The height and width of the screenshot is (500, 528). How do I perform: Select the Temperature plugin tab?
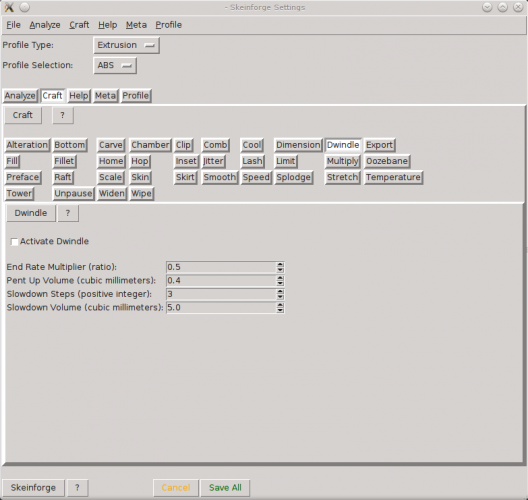(393, 177)
